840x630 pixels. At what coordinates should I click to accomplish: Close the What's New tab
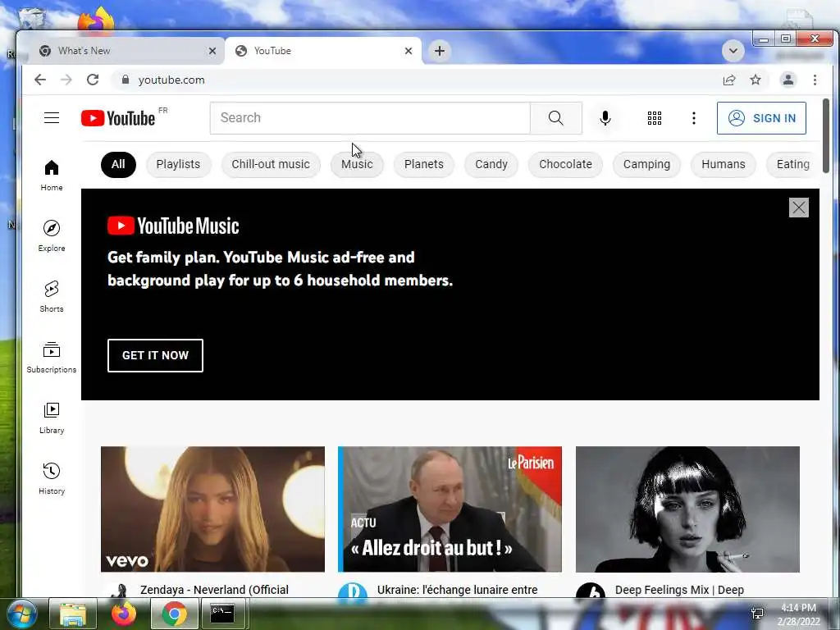[x=212, y=51]
